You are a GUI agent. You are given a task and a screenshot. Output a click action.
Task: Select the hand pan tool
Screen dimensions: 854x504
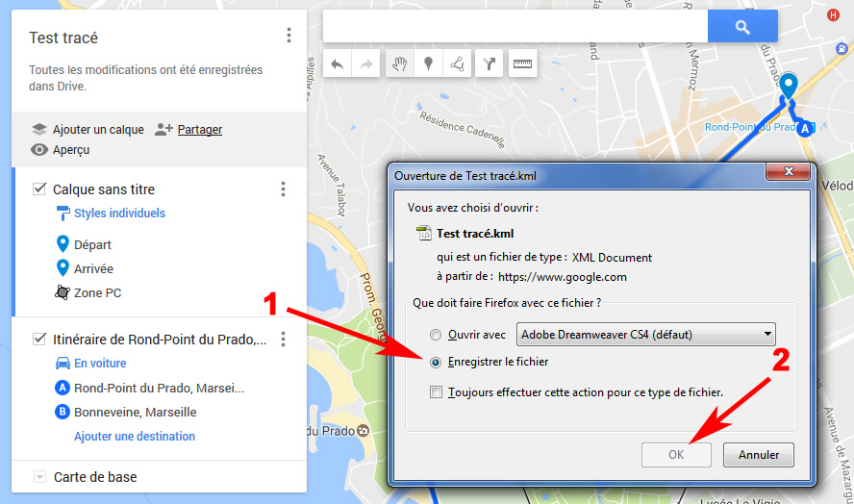pyautogui.click(x=400, y=64)
